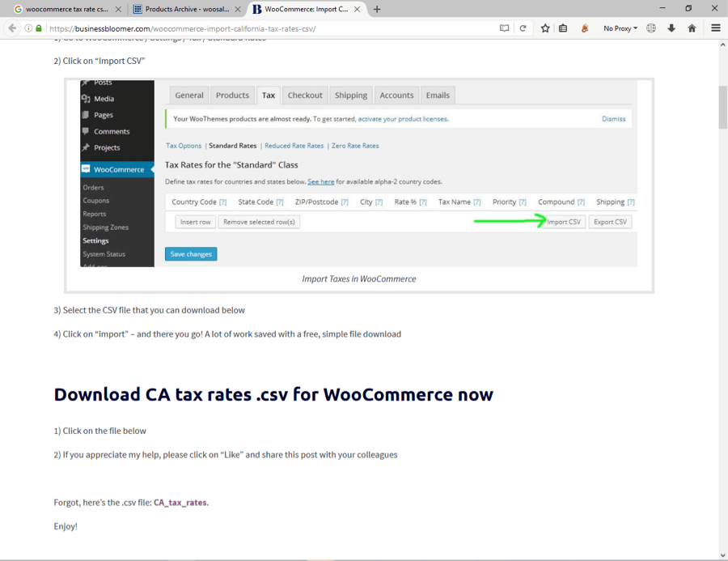Image resolution: width=728 pixels, height=561 pixels.
Task: Go back using the browser back arrow
Action: pos(12,28)
